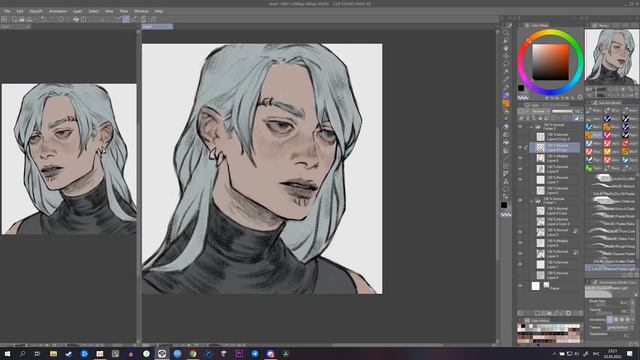
Task: Click the black color chip under tool palette
Action: pyautogui.click(x=504, y=205)
